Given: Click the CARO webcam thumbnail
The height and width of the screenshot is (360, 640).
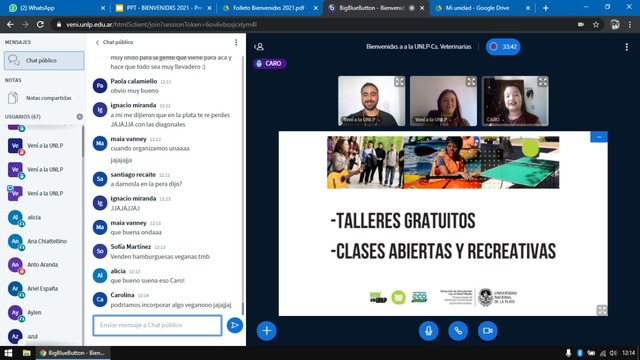Looking at the screenshot, I should 515,101.
